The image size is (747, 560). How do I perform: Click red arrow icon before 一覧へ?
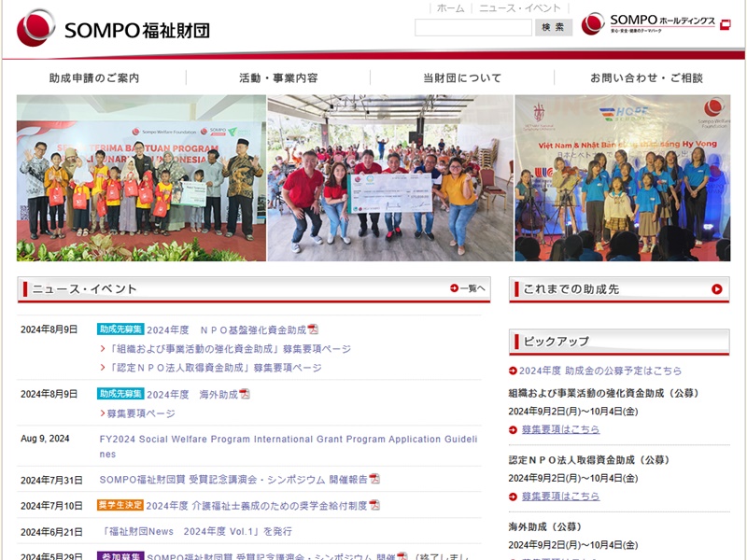click(x=454, y=288)
